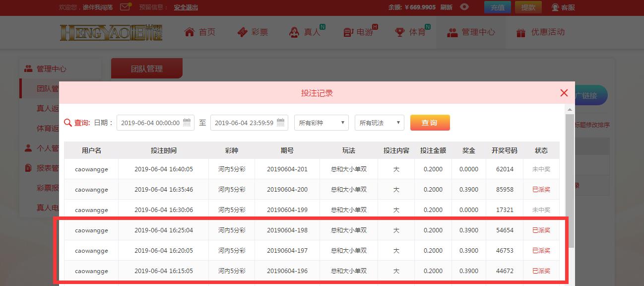644x286 pixels.
Task: Click the 充值 recharge button
Action: coord(497,7)
